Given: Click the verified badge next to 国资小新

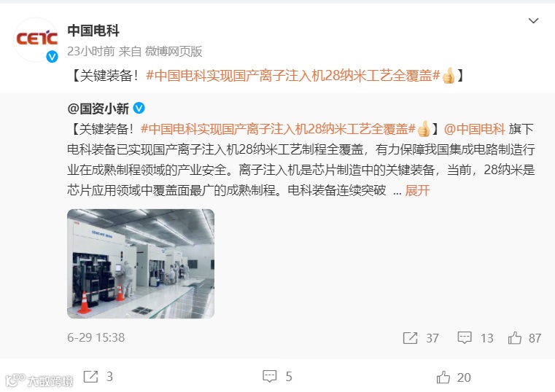Looking at the screenshot, I should pyautogui.click(x=139, y=108).
